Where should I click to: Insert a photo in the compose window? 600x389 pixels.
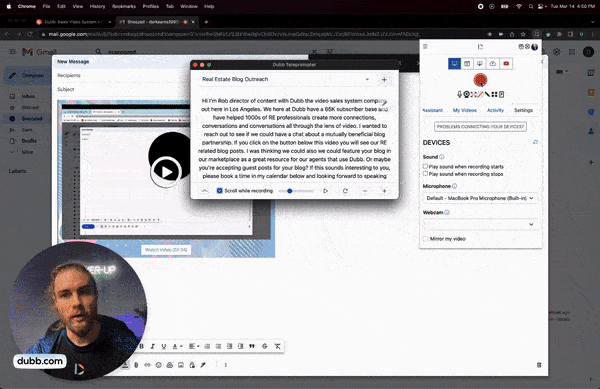coord(181,365)
